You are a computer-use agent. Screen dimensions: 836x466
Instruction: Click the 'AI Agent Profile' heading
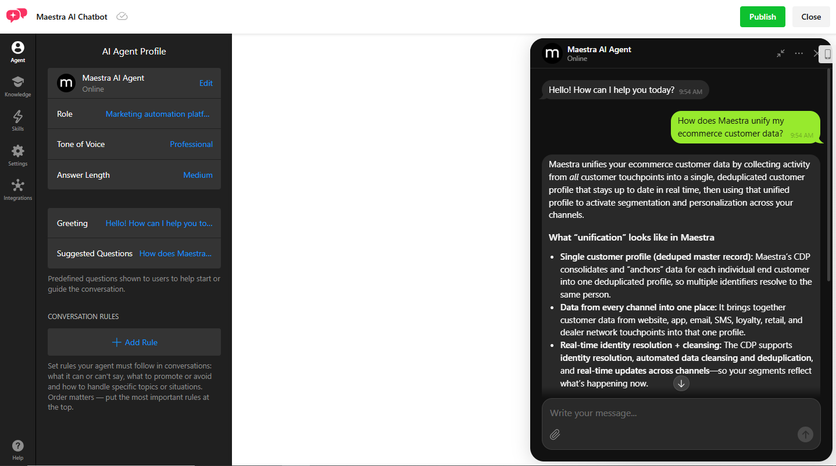pos(134,52)
